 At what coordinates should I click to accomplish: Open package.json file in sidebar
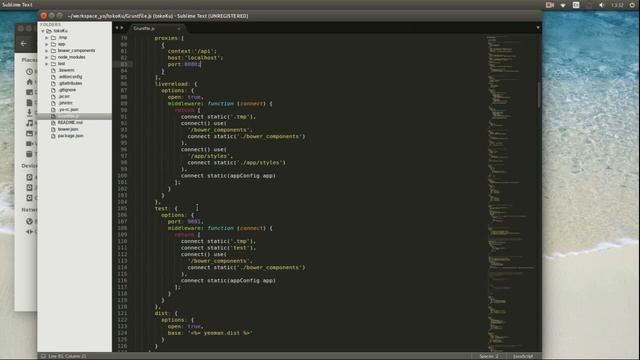[x=71, y=136]
